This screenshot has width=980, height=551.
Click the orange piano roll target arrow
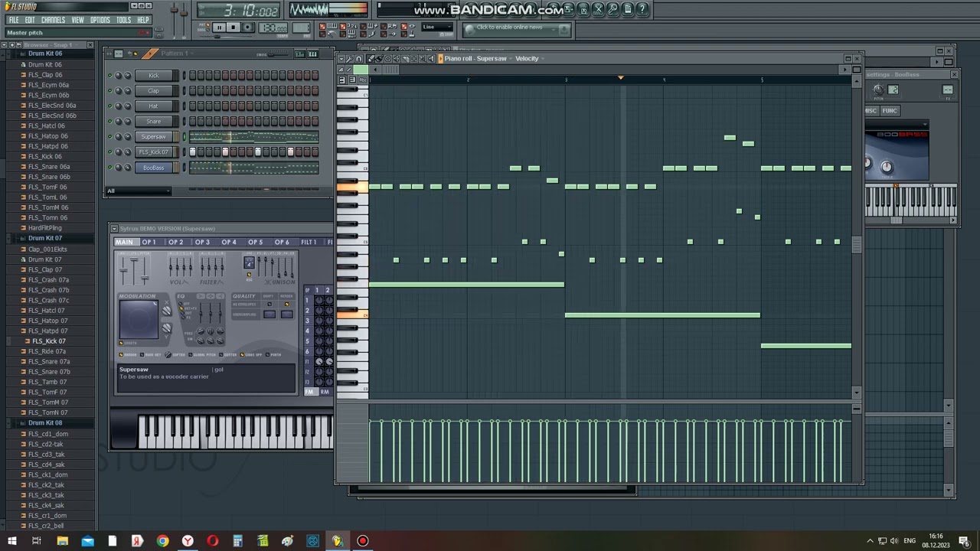tap(441, 59)
